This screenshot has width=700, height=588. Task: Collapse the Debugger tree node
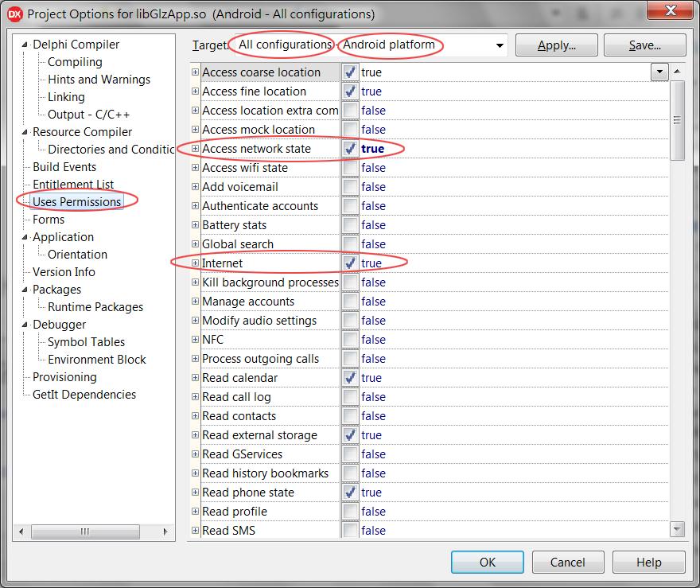click(25, 325)
